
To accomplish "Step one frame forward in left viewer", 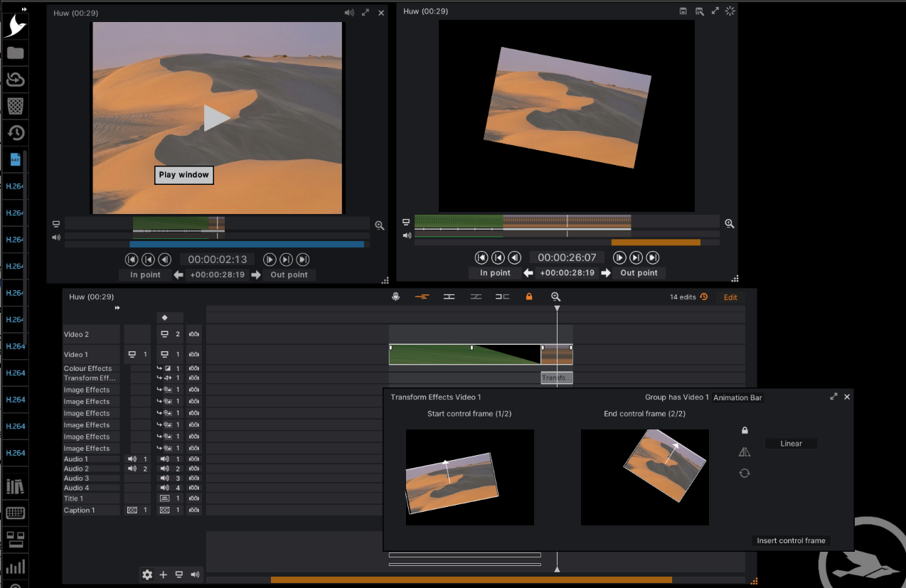I will 270,260.
